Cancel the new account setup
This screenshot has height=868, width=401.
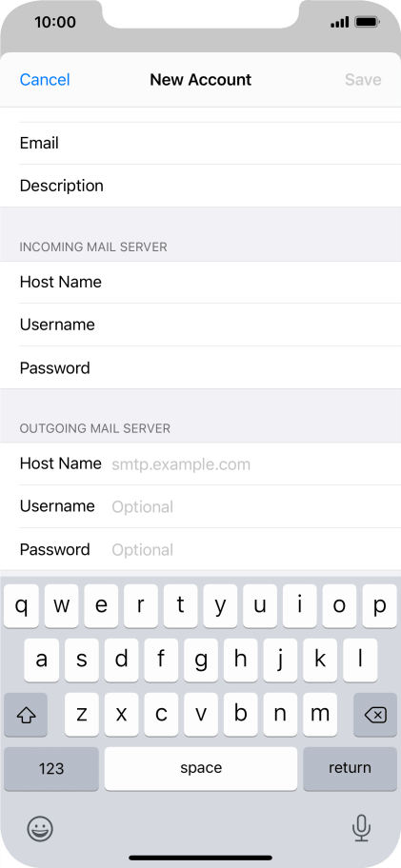click(45, 80)
